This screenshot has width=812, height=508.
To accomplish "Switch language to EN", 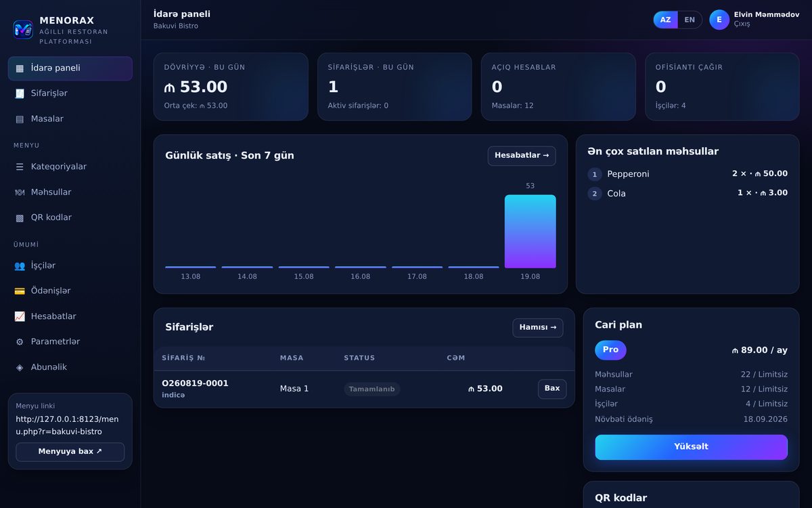I will [690, 20].
